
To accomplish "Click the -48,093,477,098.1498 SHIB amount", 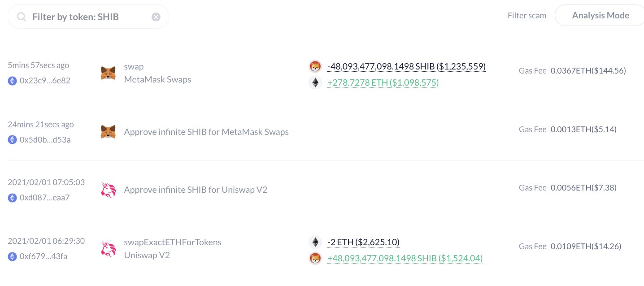I will (406, 67).
